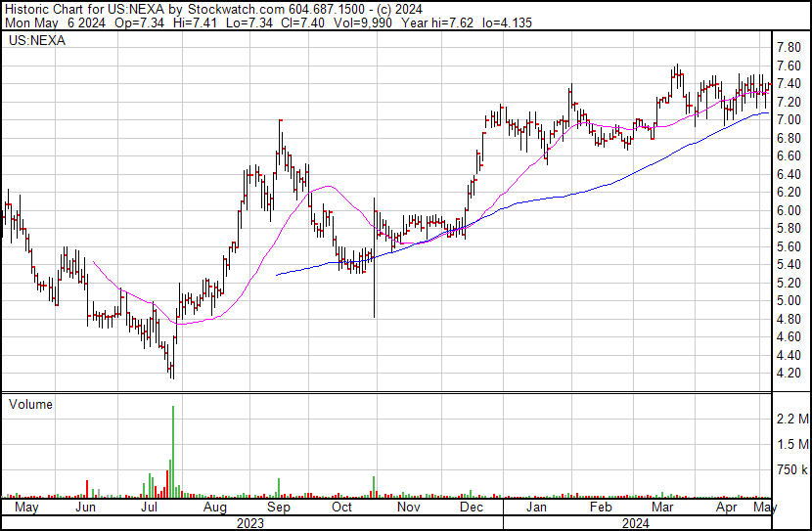Click the Cl=7.40 closing value in the header

(303, 22)
